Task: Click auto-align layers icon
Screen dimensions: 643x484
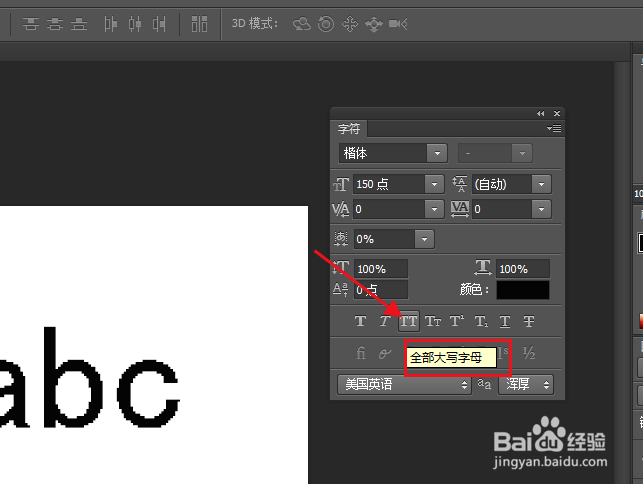Action: click(x=199, y=24)
